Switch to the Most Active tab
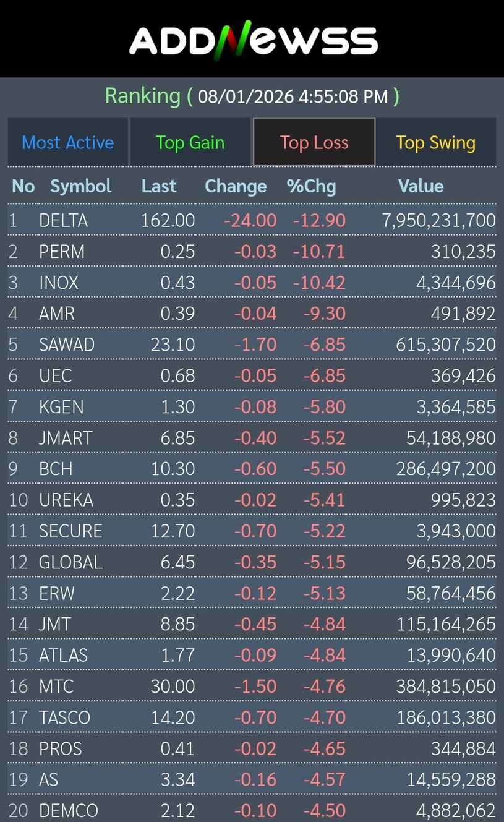504x822 pixels. (x=68, y=142)
